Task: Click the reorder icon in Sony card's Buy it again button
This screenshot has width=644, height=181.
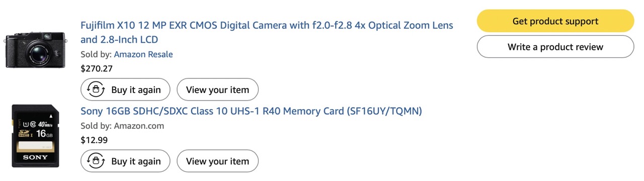Action: coord(96,161)
